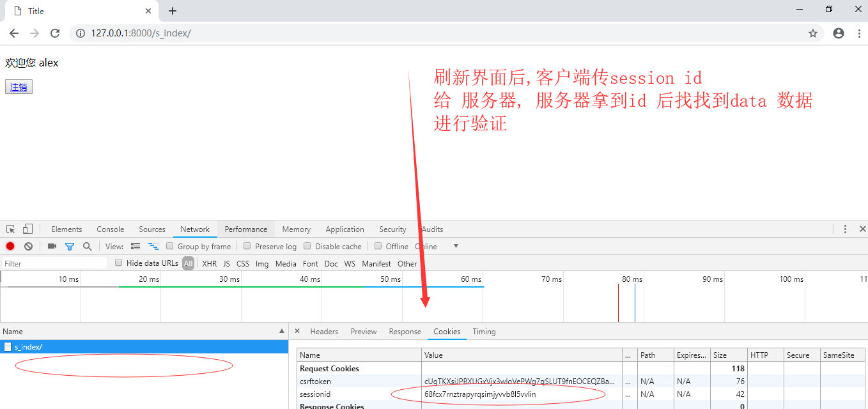
Task: Filter requests by XHR
Action: [x=209, y=263]
